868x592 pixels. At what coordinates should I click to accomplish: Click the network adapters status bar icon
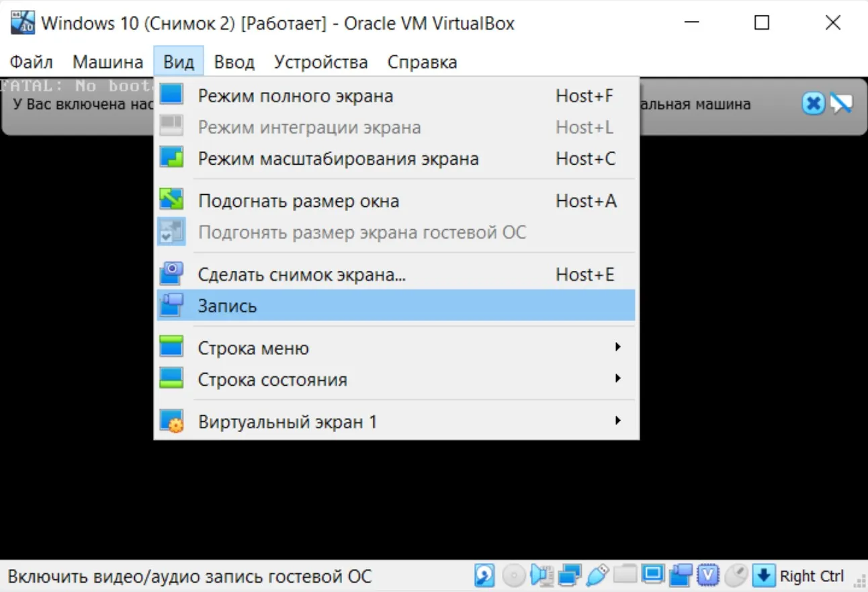click(570, 575)
